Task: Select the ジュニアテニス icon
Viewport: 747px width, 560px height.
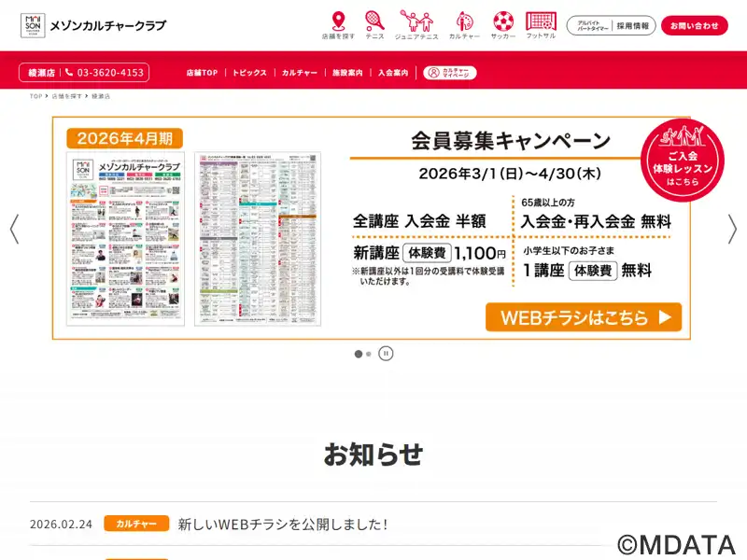Action: click(x=416, y=21)
